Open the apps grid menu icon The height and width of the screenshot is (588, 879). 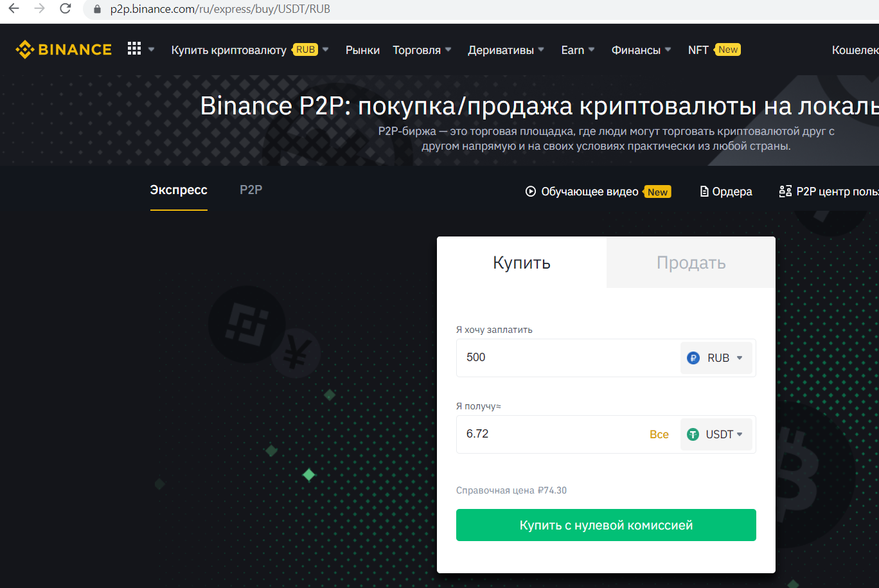coord(134,49)
